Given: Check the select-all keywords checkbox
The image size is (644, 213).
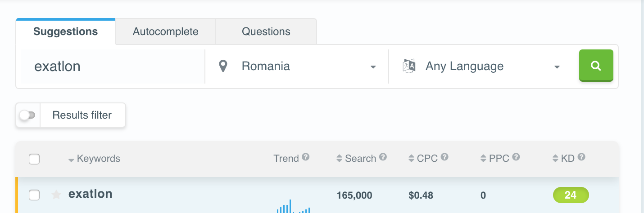Looking at the screenshot, I should [34, 159].
